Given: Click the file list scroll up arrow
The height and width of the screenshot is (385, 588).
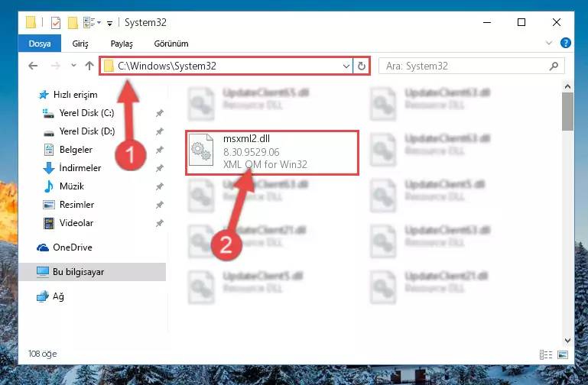Looking at the screenshot, I should (x=568, y=87).
